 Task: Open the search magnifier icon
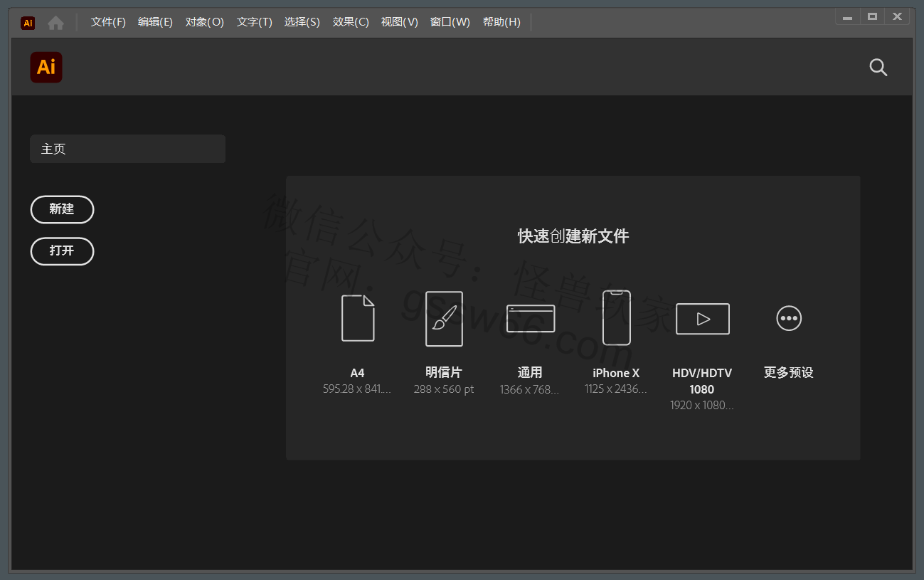pos(878,68)
